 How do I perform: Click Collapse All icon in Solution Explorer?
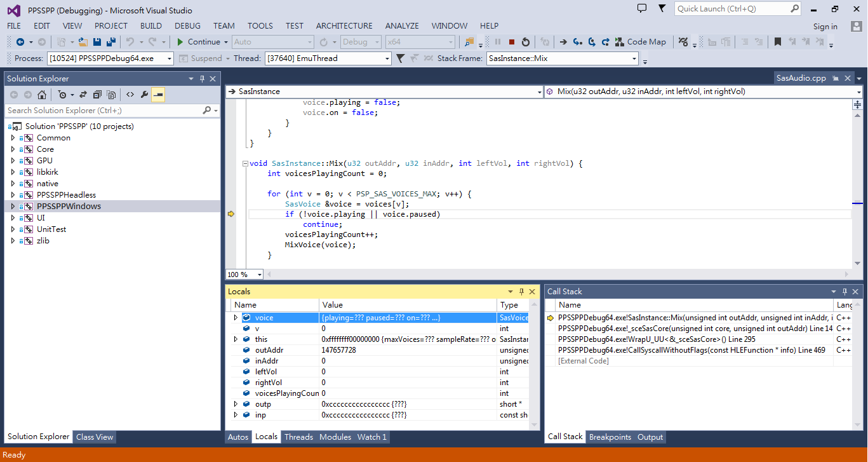click(x=97, y=95)
